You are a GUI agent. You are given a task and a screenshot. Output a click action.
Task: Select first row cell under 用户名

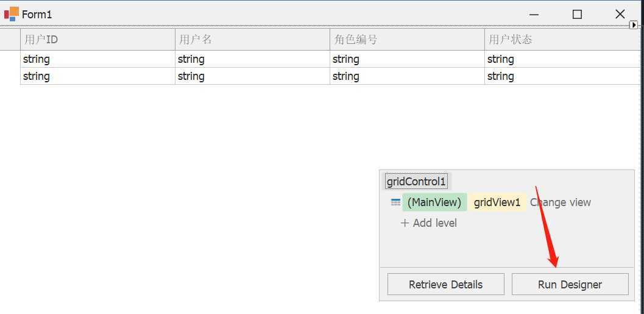253,59
